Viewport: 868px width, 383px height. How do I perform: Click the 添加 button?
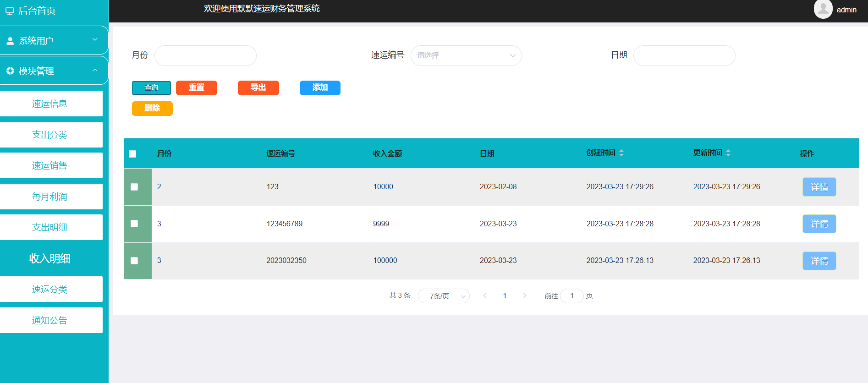[x=320, y=88]
